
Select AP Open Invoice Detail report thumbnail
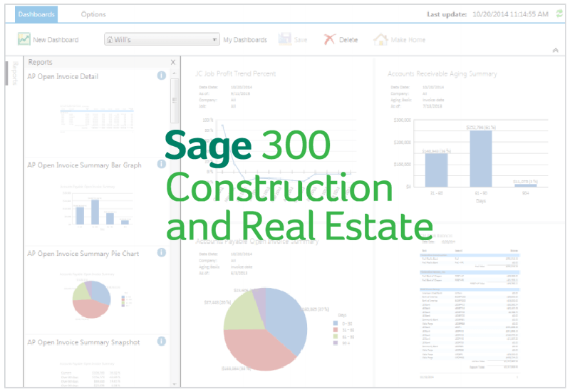click(97, 118)
